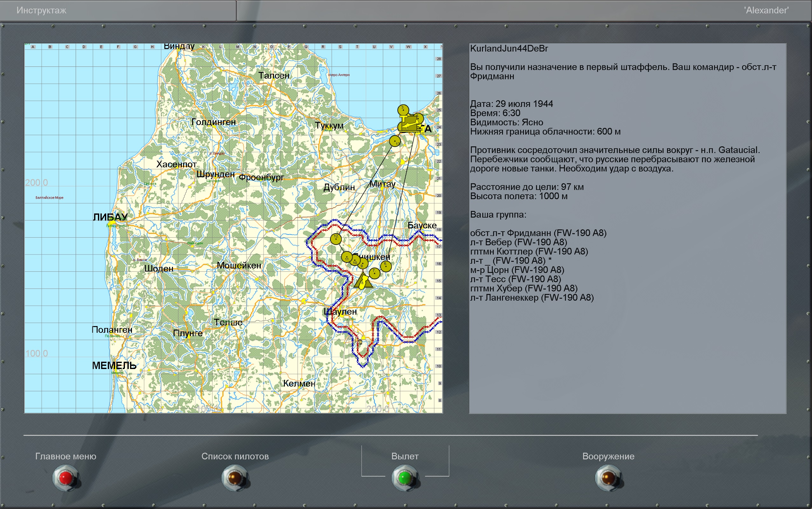
Task: Select waypoint 13 circle marker
Action: [395, 141]
